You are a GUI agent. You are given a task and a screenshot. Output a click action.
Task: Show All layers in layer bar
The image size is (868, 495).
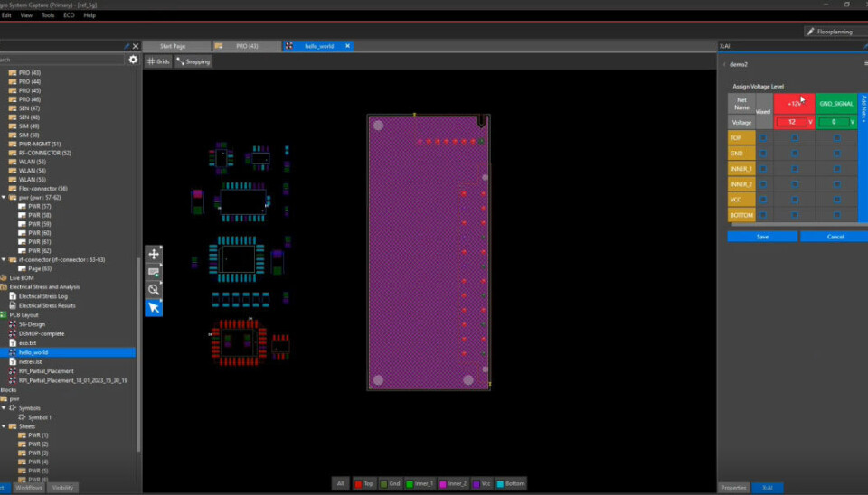click(x=341, y=483)
